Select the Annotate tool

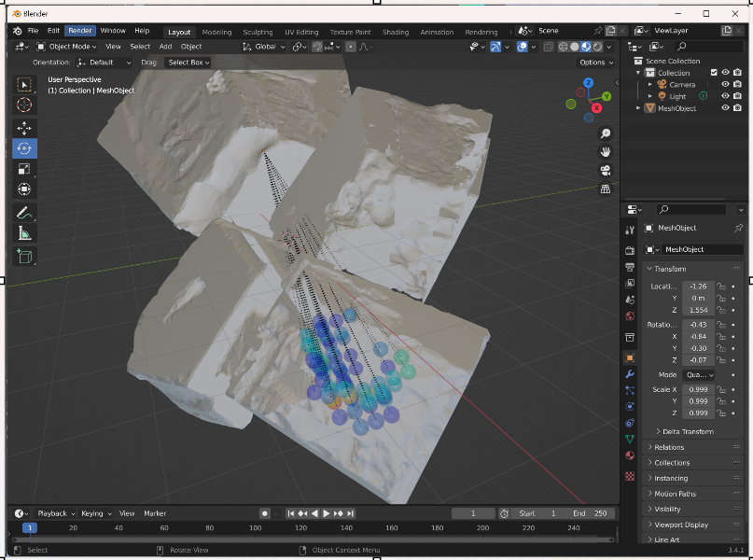tap(24, 213)
